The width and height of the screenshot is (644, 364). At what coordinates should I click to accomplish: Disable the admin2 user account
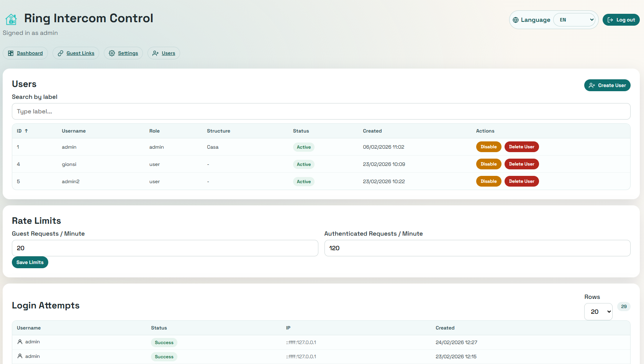(488, 181)
